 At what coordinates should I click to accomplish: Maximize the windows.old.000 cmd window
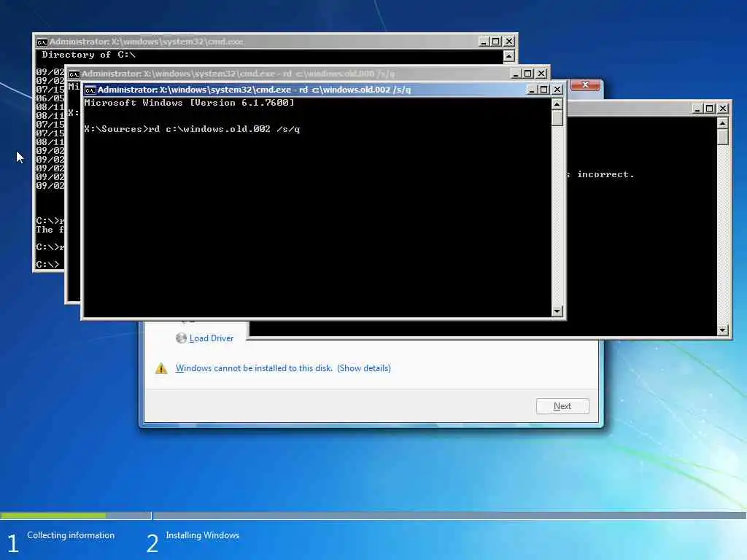[x=528, y=74]
